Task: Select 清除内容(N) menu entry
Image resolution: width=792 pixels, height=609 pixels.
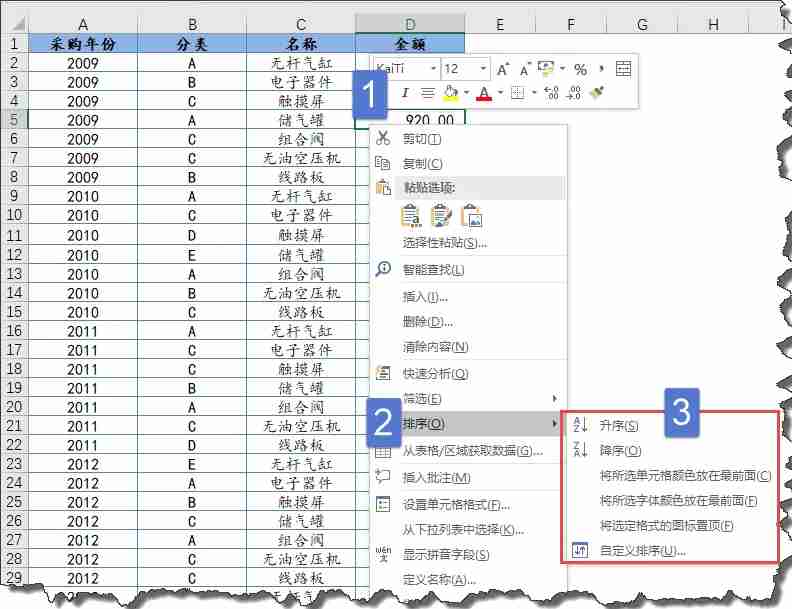Action: 468,347
